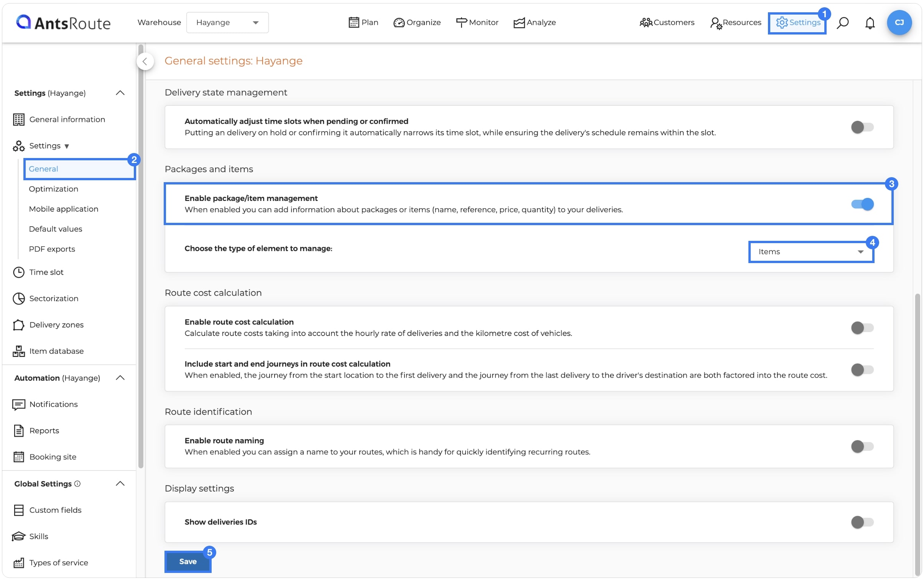Viewport: 924px width, 581px height.
Task: Click the sidebar vertical scrollbar
Action: tap(141, 256)
